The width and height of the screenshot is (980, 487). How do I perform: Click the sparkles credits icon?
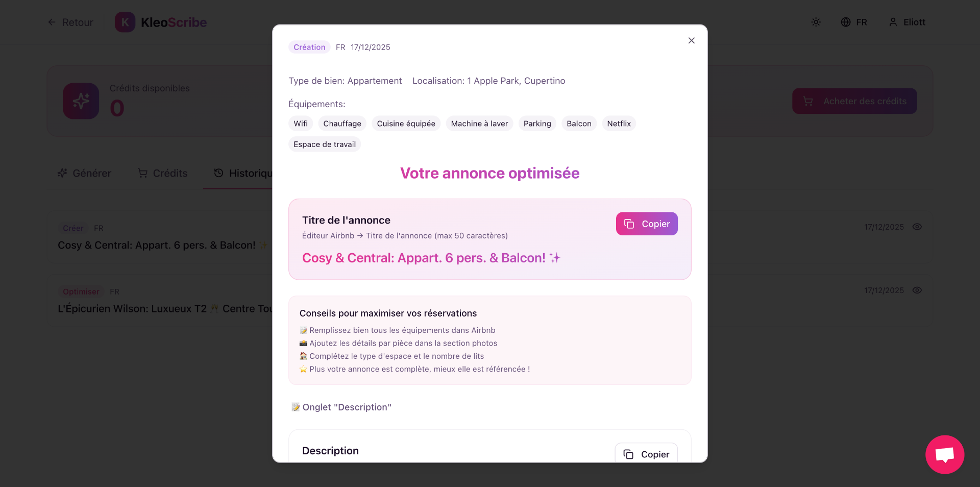pyautogui.click(x=80, y=101)
